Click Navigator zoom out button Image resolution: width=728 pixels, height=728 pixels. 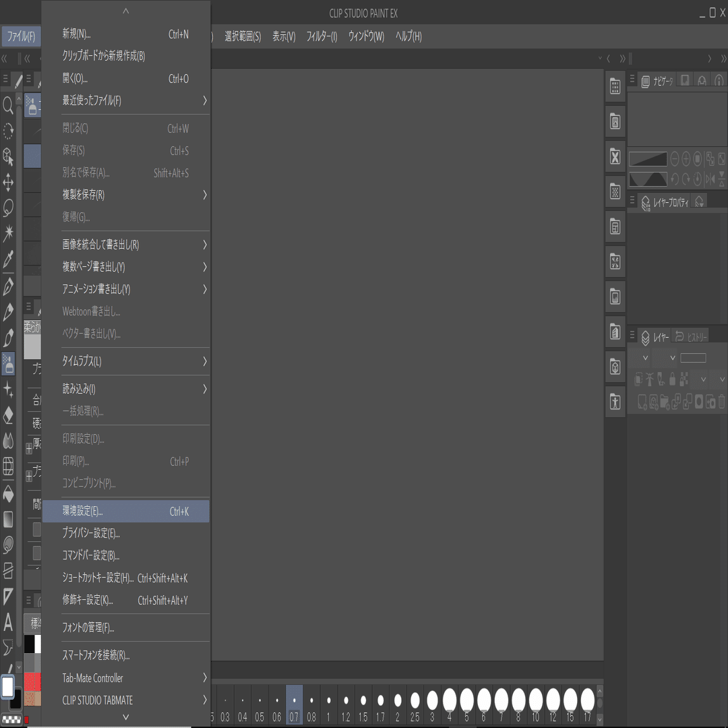tap(675, 159)
